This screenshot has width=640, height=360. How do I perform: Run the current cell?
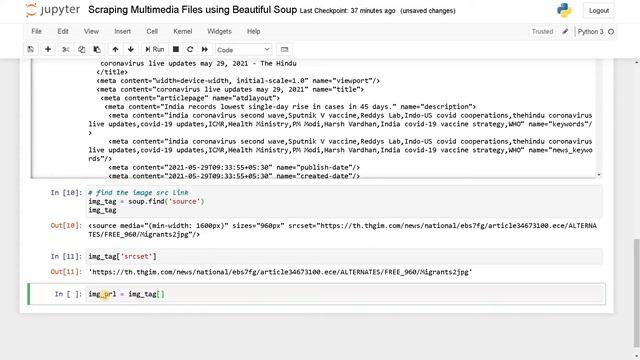155,49
